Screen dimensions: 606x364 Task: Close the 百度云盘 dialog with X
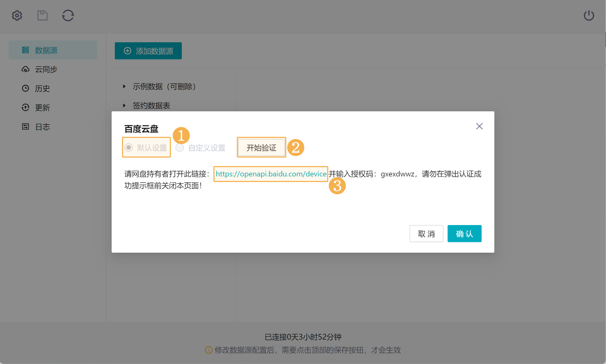479,126
